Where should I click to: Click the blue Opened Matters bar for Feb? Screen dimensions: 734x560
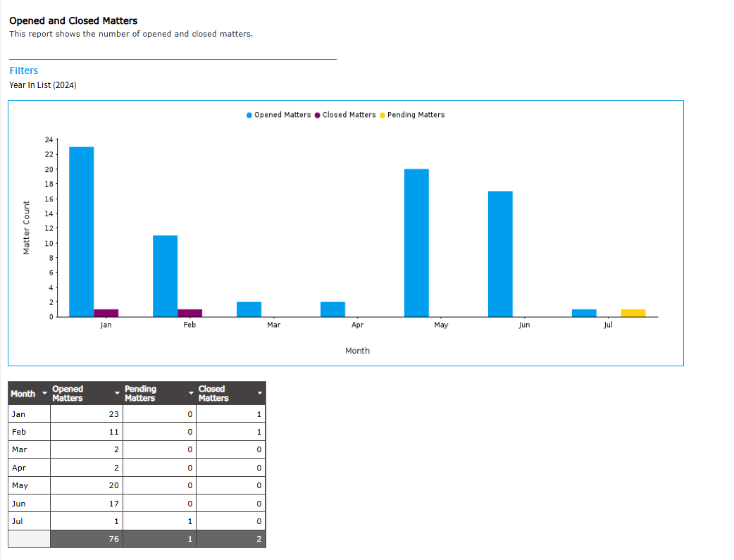tap(165, 276)
